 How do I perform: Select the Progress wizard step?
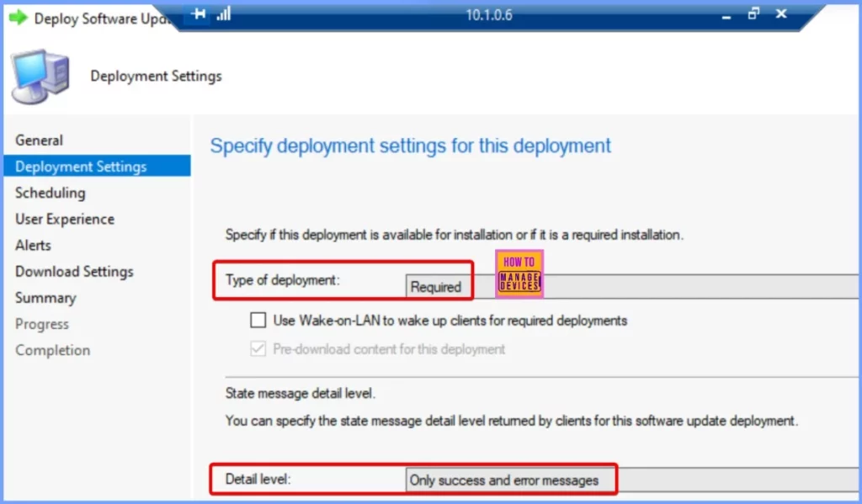[x=42, y=324]
